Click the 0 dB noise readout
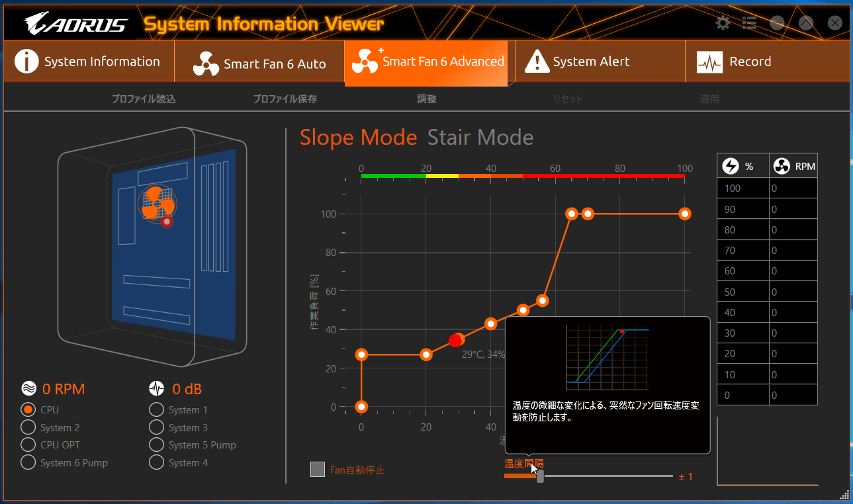Screen dimensions: 853x504 tap(187, 388)
